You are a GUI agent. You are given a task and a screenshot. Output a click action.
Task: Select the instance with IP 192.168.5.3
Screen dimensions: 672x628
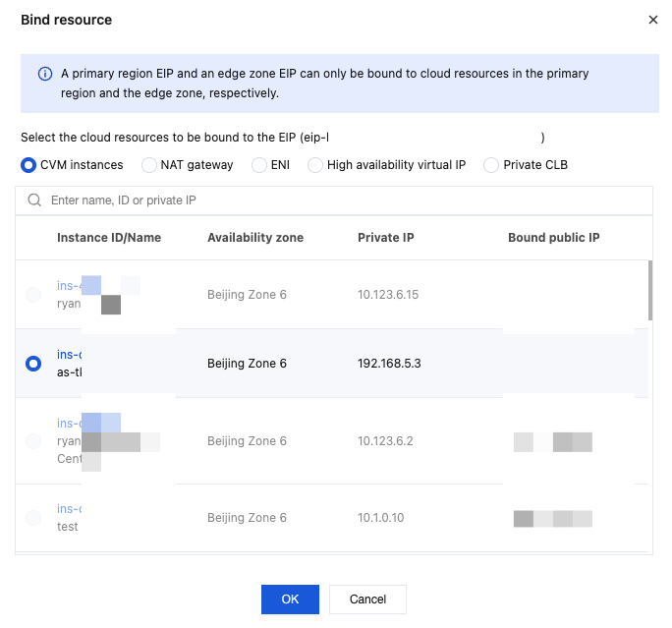tap(33, 364)
